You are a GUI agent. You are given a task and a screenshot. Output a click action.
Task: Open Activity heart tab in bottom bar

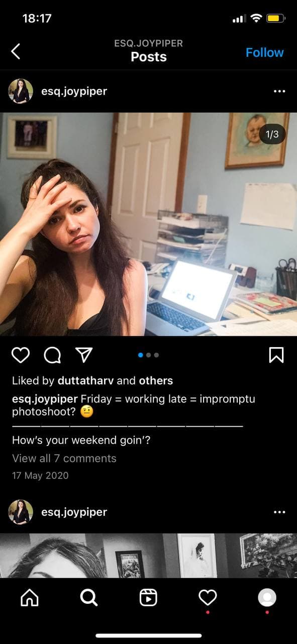pos(208,597)
